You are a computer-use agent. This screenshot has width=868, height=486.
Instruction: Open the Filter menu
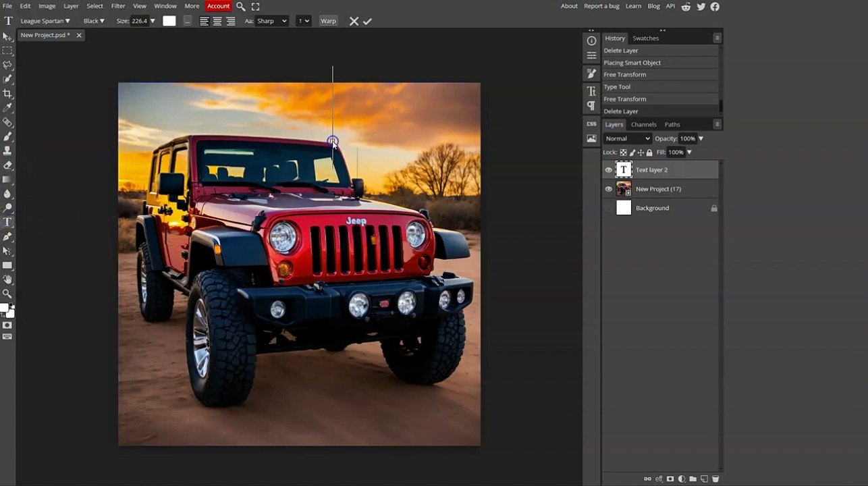click(118, 6)
